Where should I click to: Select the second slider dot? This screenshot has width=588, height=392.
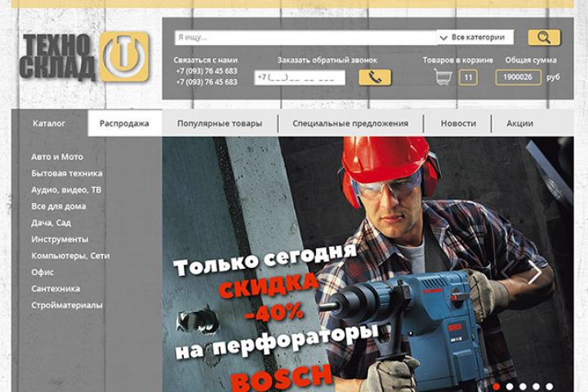click(510, 386)
